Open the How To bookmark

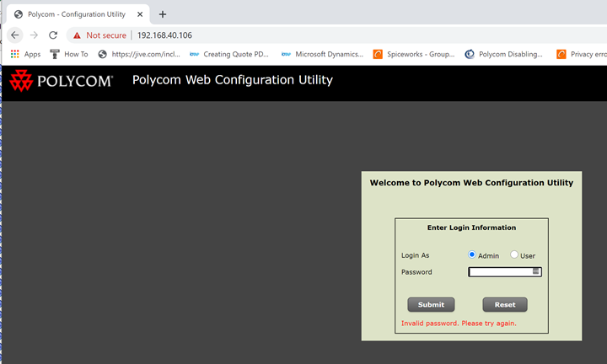point(69,54)
